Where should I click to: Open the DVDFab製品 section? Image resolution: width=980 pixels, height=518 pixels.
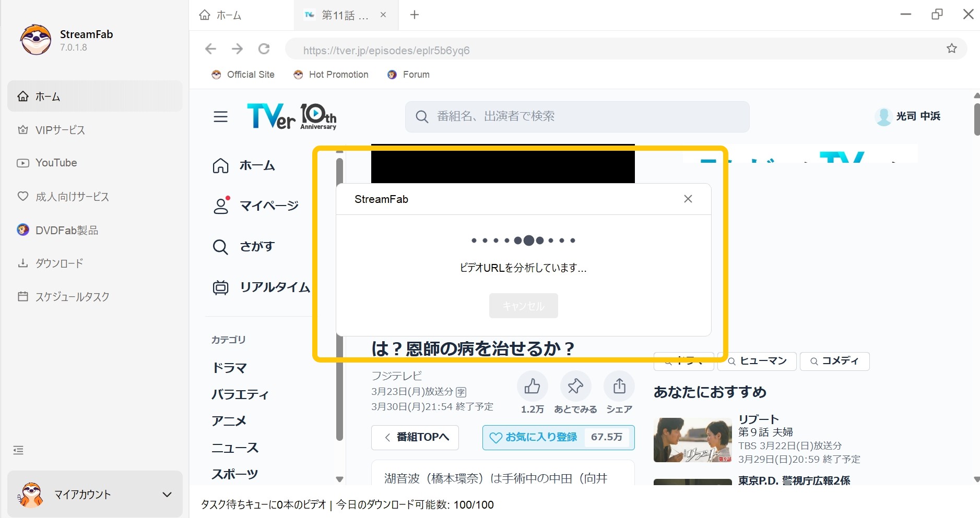[67, 230]
